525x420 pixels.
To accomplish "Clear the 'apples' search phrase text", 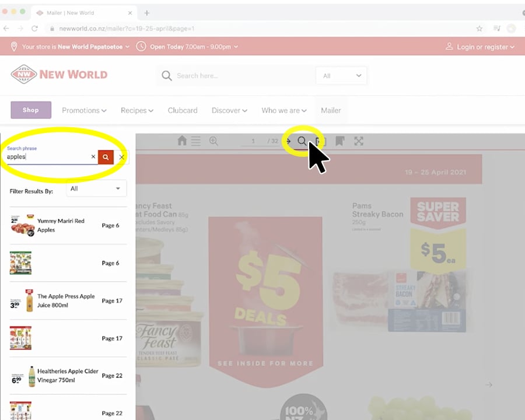I will [x=93, y=157].
